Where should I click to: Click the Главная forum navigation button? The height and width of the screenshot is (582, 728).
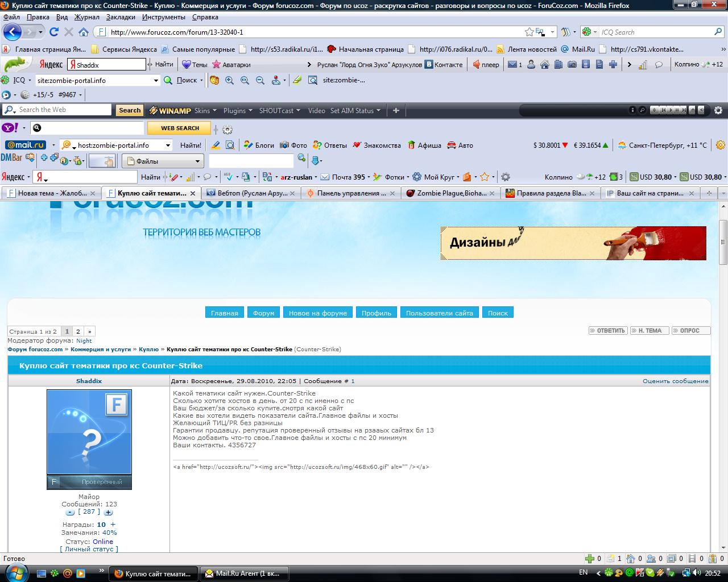click(225, 313)
